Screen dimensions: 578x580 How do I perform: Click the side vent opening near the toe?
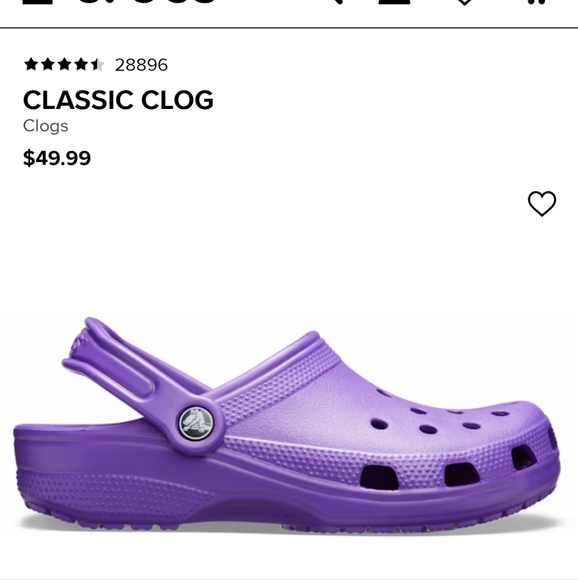pyautogui.click(x=523, y=458)
